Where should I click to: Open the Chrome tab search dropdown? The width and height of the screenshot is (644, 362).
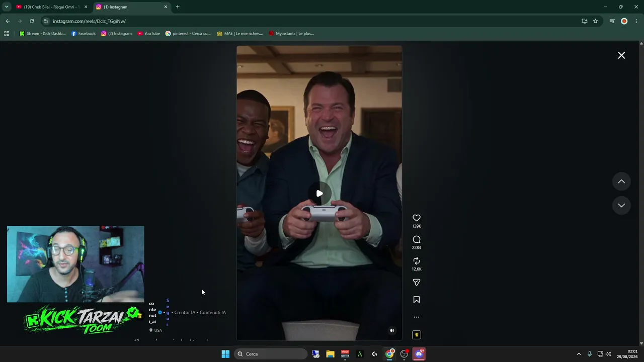(x=7, y=7)
